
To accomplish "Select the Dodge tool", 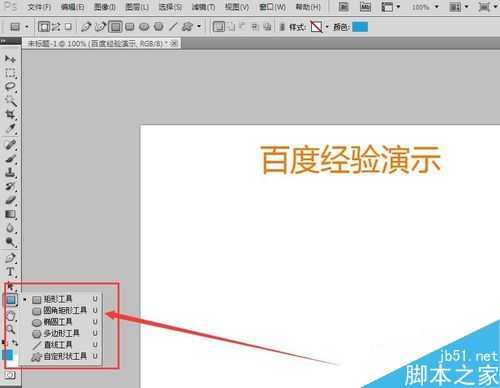I will pyautogui.click(x=10, y=242).
